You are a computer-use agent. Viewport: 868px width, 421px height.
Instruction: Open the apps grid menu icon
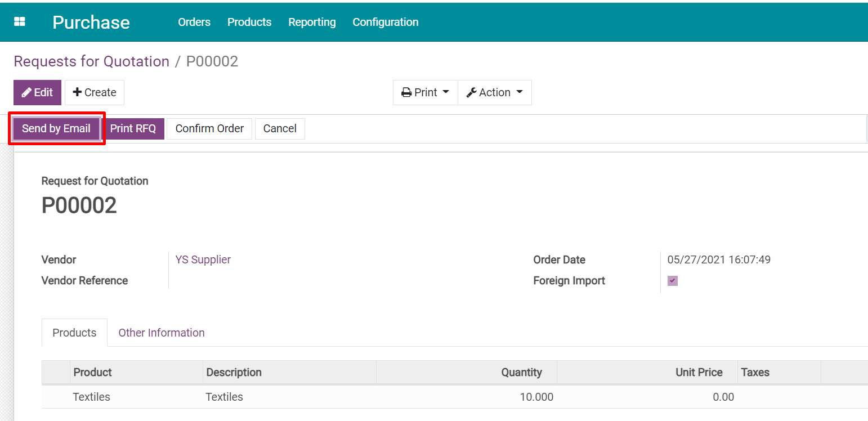point(20,22)
